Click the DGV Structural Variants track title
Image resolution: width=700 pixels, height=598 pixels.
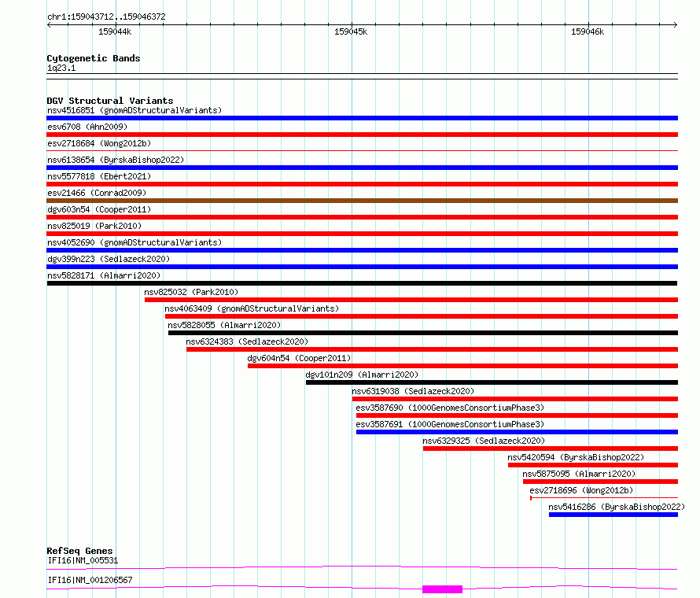point(110,101)
